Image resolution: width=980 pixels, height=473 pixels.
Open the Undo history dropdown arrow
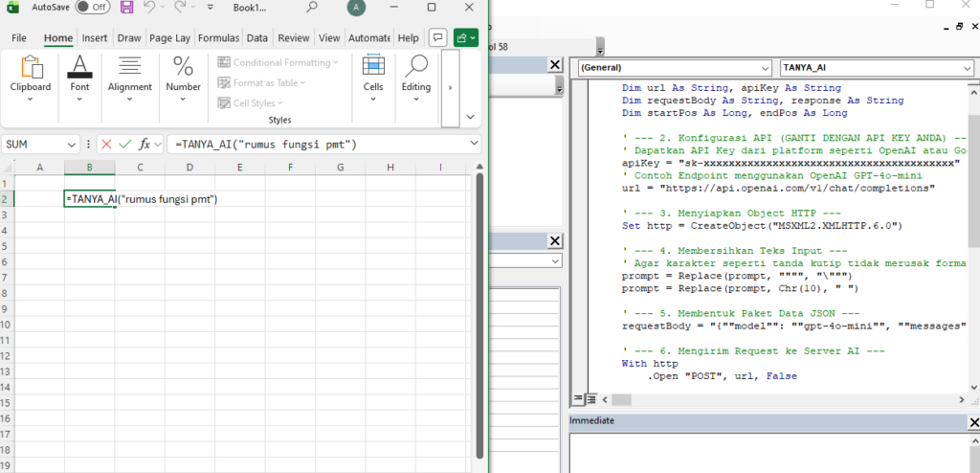click(161, 8)
